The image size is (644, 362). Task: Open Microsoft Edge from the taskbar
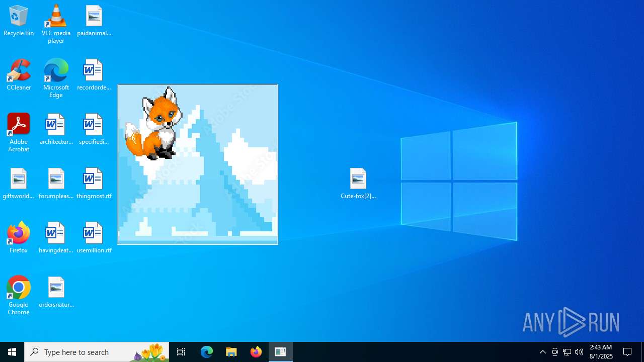click(207, 352)
